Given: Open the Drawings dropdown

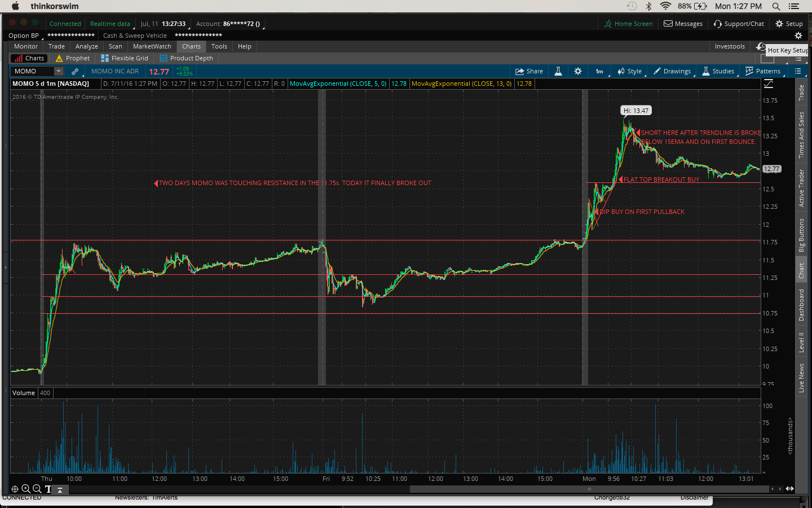Looking at the screenshot, I should [x=673, y=71].
